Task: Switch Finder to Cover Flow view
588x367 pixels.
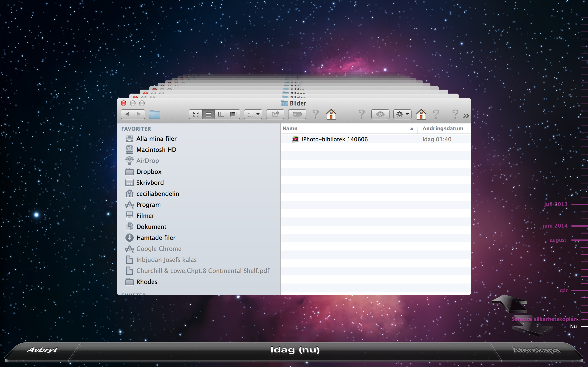Action: tap(234, 114)
